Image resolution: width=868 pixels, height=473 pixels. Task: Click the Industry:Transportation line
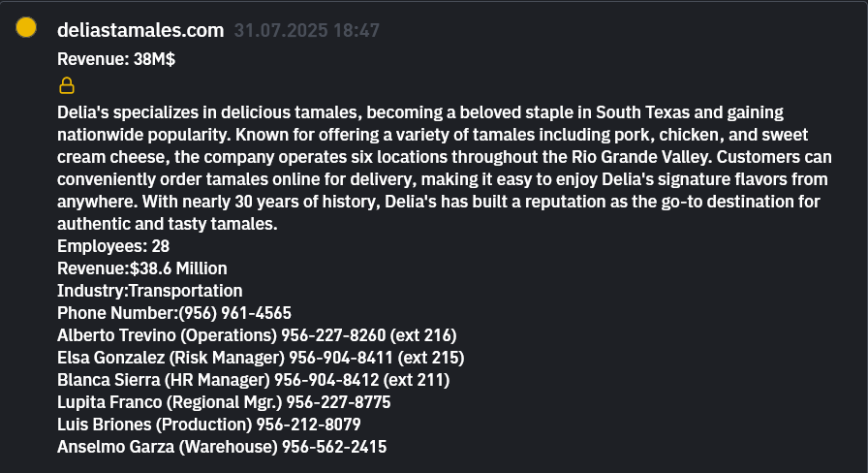tap(149, 291)
